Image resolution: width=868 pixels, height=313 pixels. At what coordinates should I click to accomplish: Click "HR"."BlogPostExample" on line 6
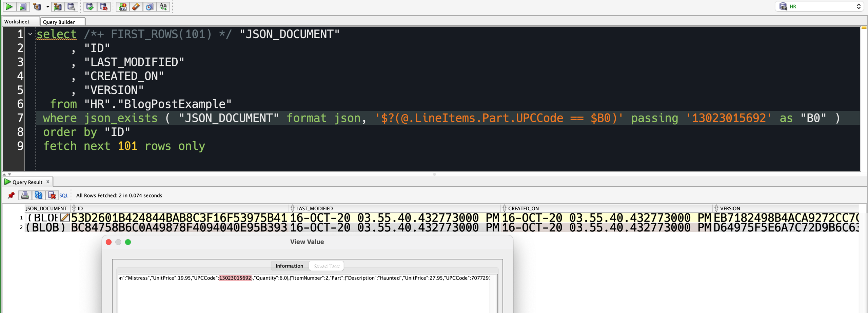[158, 104]
